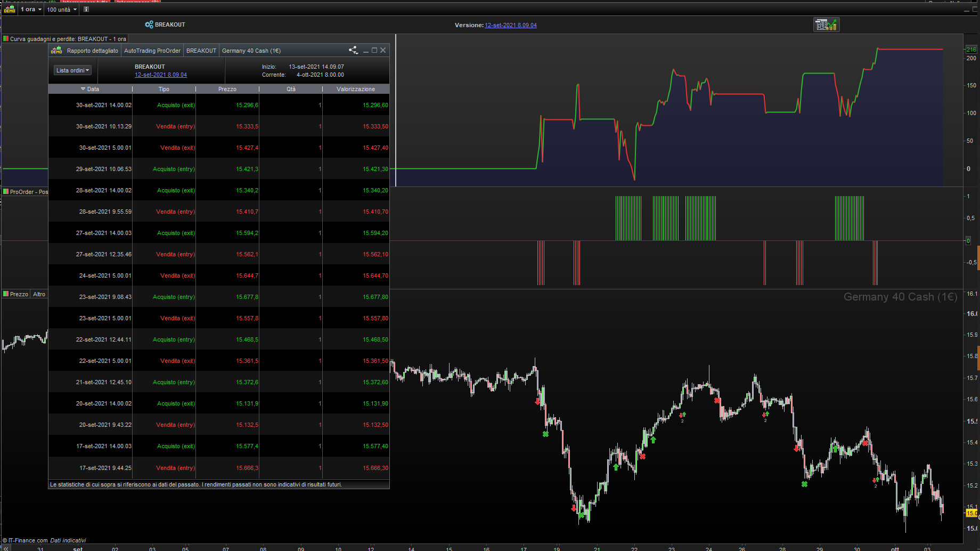Select the Prezzo panel tab
This screenshot has height=551, width=980.
pyautogui.click(x=19, y=294)
